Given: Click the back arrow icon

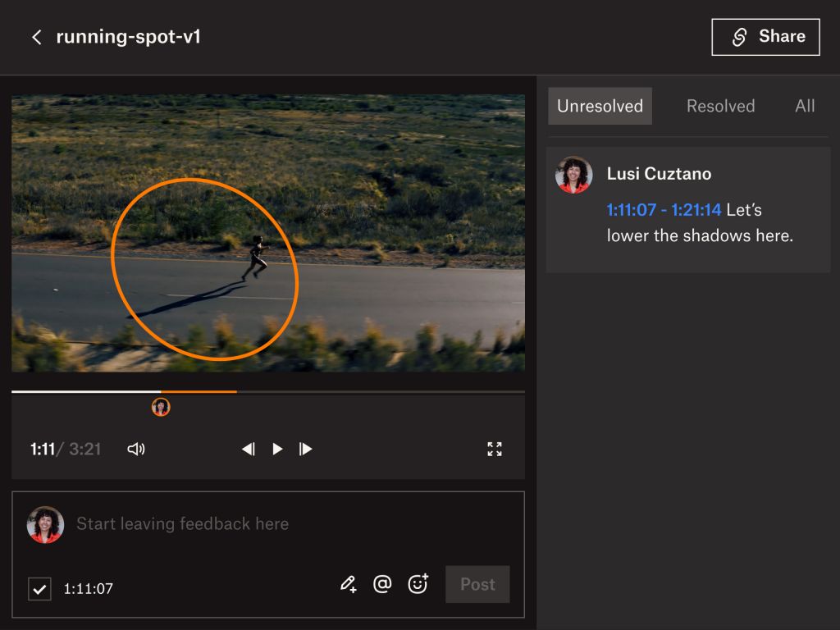Looking at the screenshot, I should point(36,37).
